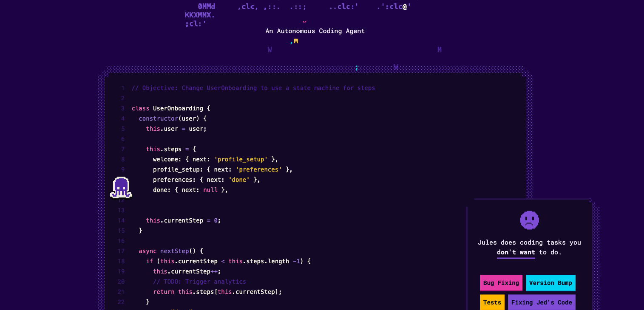Choose the yellow Tests tag

(492, 302)
